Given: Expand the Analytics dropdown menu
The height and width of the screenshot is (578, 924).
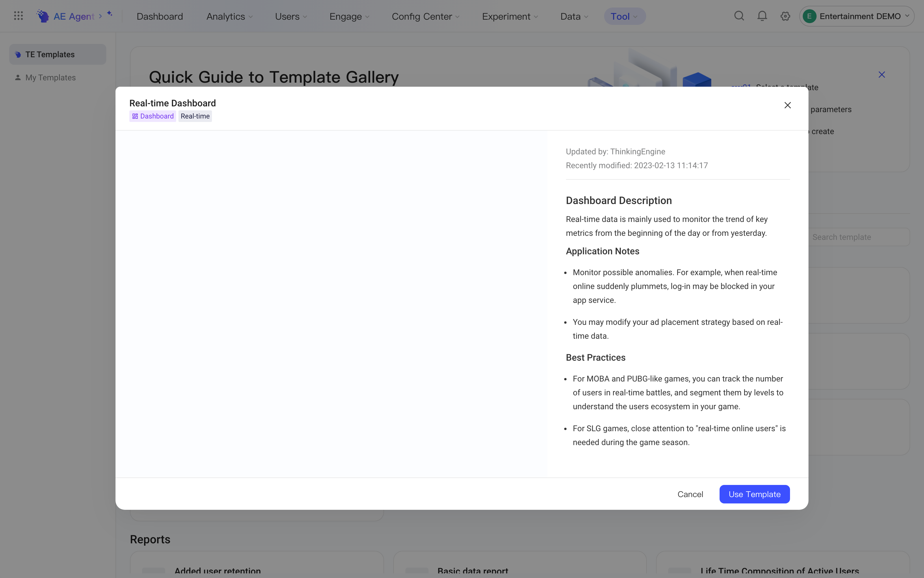Looking at the screenshot, I should (x=230, y=16).
